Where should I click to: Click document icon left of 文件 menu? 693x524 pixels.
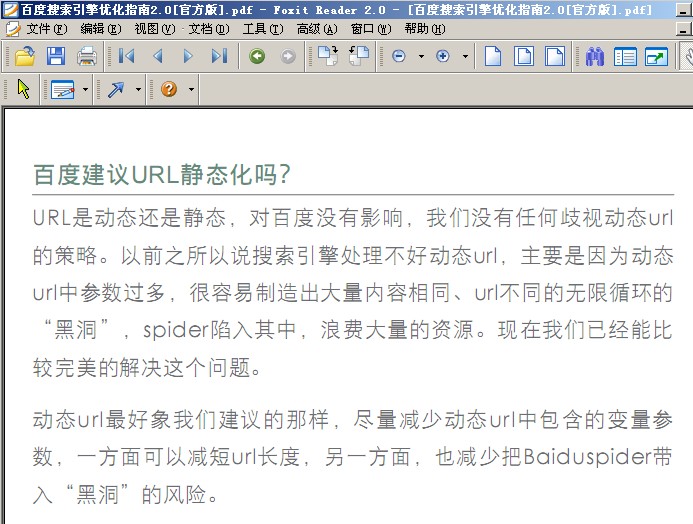click(13, 29)
